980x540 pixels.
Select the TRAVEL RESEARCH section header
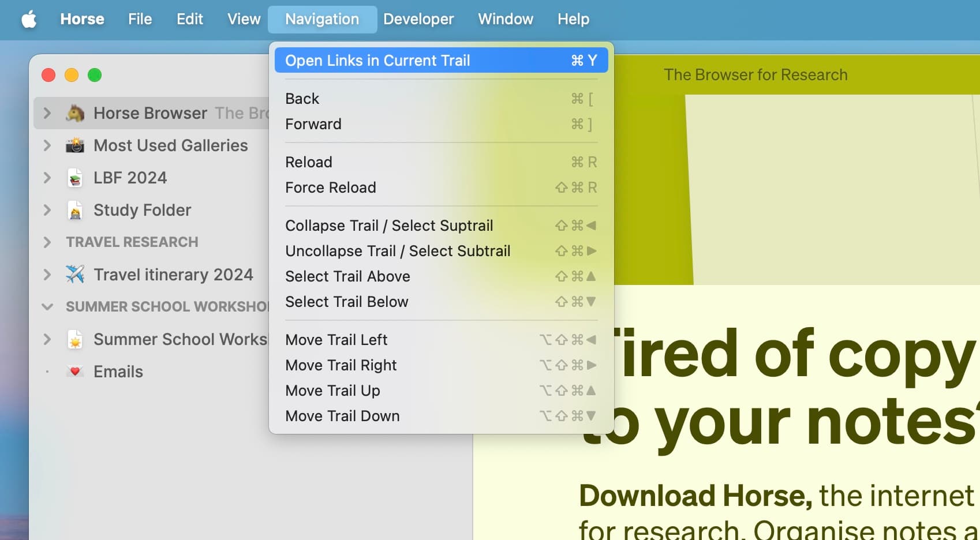[x=132, y=242]
